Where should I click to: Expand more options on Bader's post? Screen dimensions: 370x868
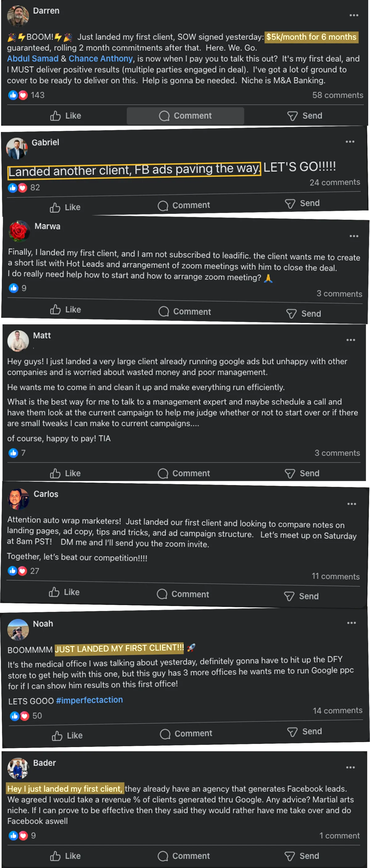tap(350, 767)
